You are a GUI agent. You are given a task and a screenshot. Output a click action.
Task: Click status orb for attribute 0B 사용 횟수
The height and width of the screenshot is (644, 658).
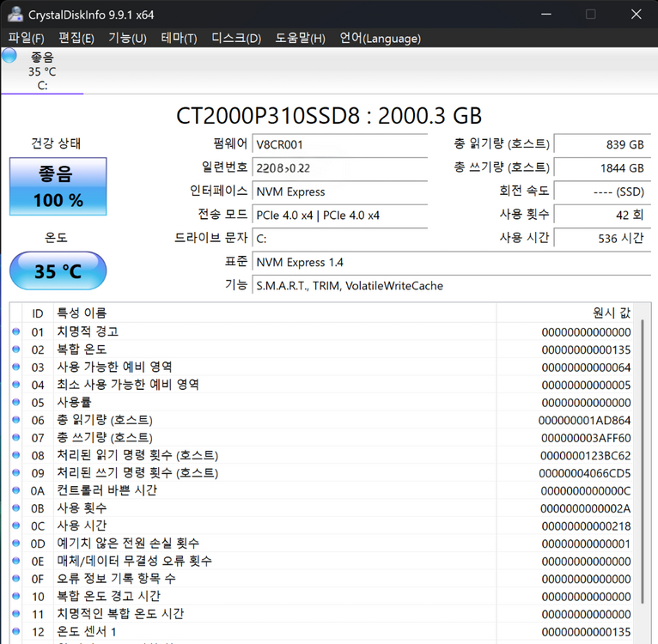pyautogui.click(x=16, y=507)
